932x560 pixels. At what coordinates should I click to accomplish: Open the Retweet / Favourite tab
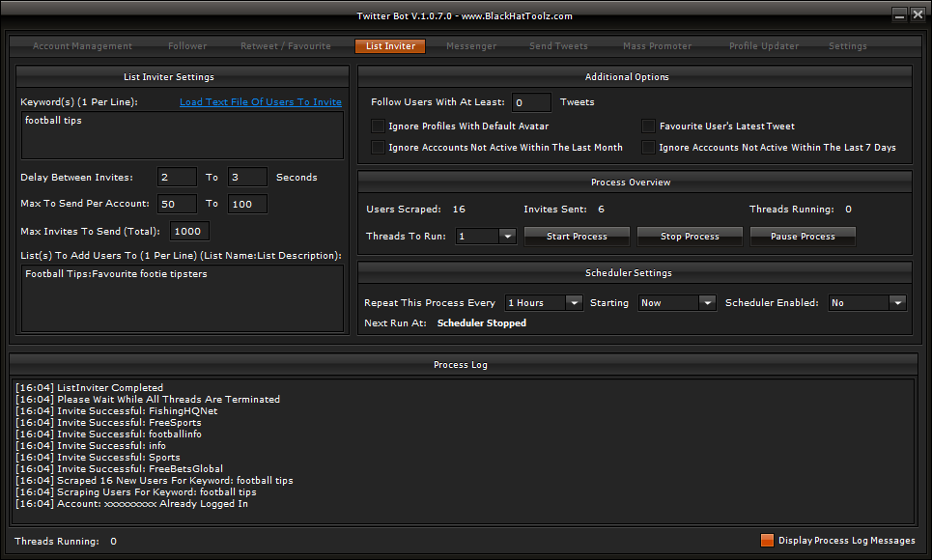pyautogui.click(x=285, y=45)
